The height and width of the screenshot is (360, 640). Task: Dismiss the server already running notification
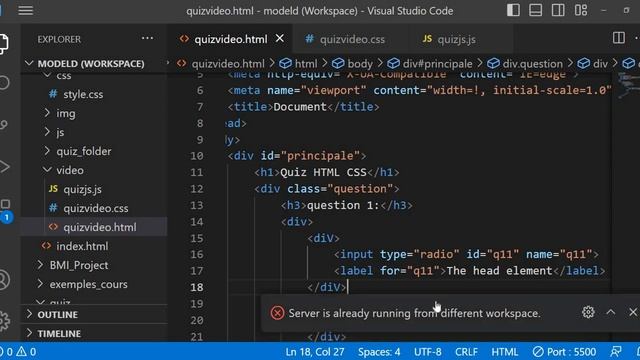coord(633,312)
